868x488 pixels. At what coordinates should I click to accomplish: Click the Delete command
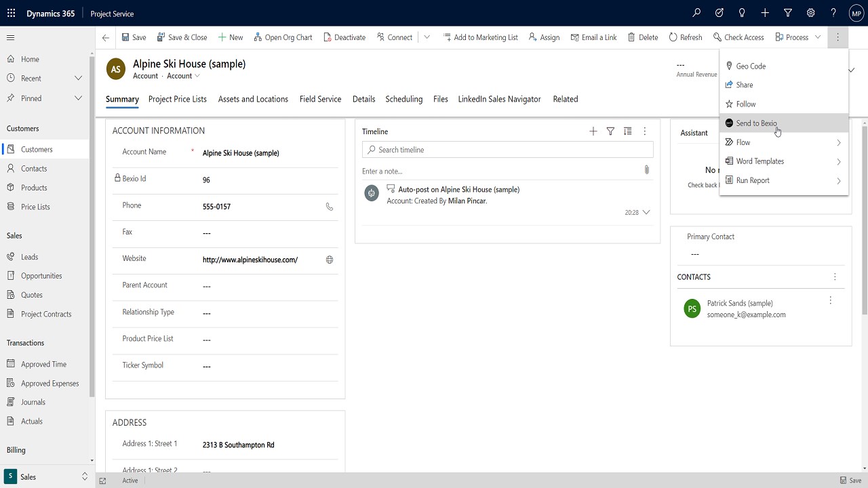pyautogui.click(x=643, y=37)
